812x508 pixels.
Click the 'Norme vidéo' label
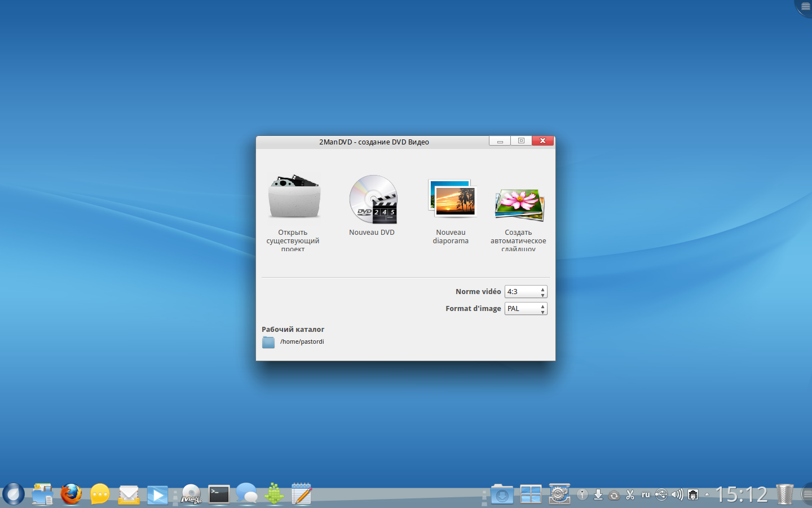pos(478,292)
